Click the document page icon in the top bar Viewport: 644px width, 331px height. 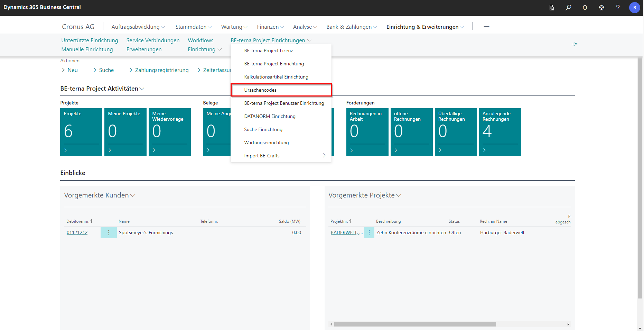pos(552,8)
